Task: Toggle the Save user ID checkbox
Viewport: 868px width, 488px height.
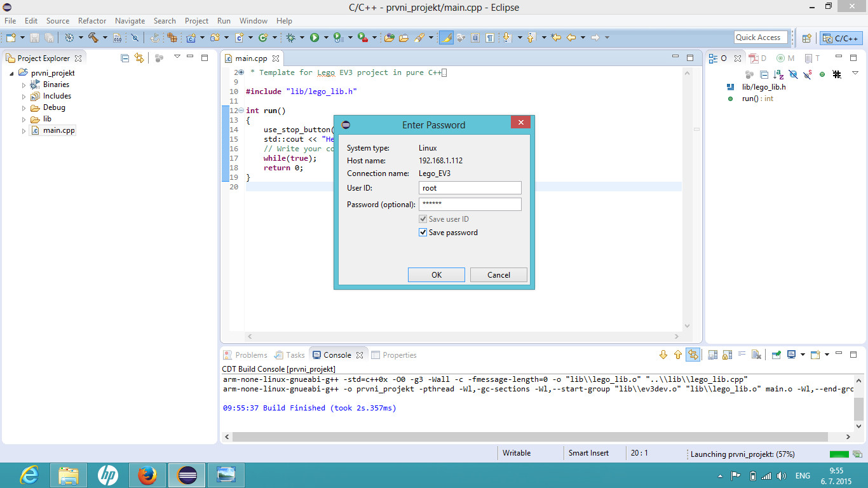Action: pos(423,219)
